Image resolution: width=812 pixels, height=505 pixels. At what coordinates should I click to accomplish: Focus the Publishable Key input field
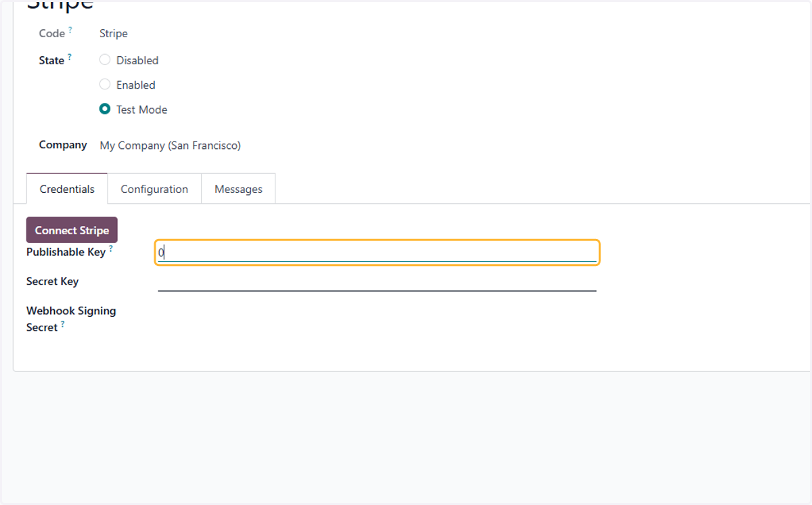[377, 253]
